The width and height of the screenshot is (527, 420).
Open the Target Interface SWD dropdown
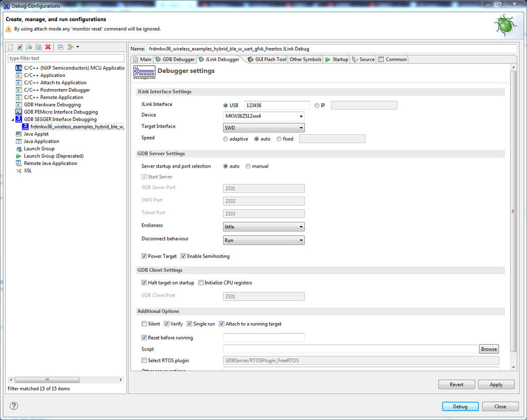click(264, 128)
